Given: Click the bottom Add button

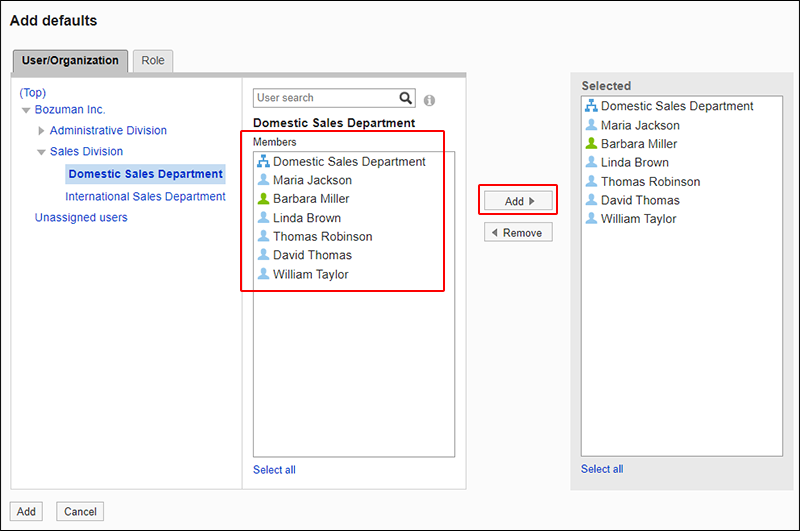Looking at the screenshot, I should click(x=26, y=512).
